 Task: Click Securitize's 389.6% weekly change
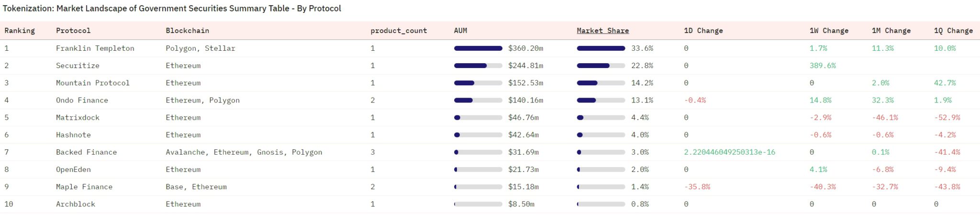pos(823,66)
